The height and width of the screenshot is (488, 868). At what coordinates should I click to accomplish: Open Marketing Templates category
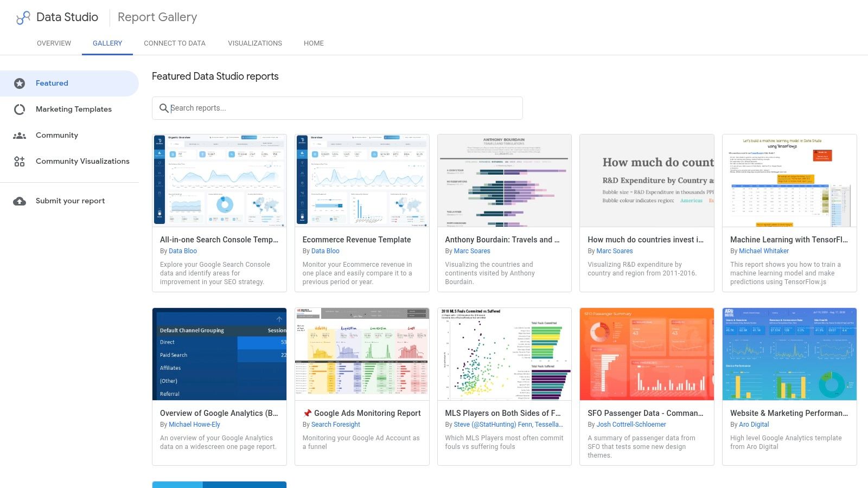(x=69, y=110)
